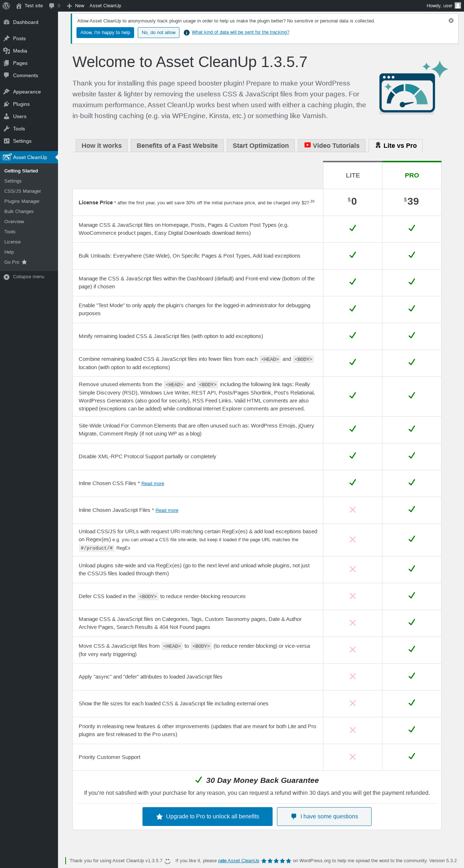Open the Start Optimization tab
Viewport: 464px width, 868px height.
coord(261,146)
